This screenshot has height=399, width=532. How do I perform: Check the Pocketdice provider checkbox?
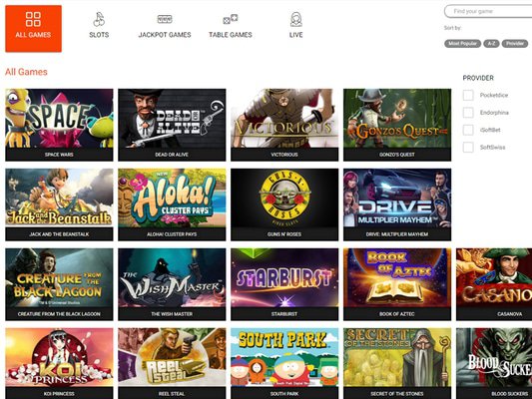point(468,95)
